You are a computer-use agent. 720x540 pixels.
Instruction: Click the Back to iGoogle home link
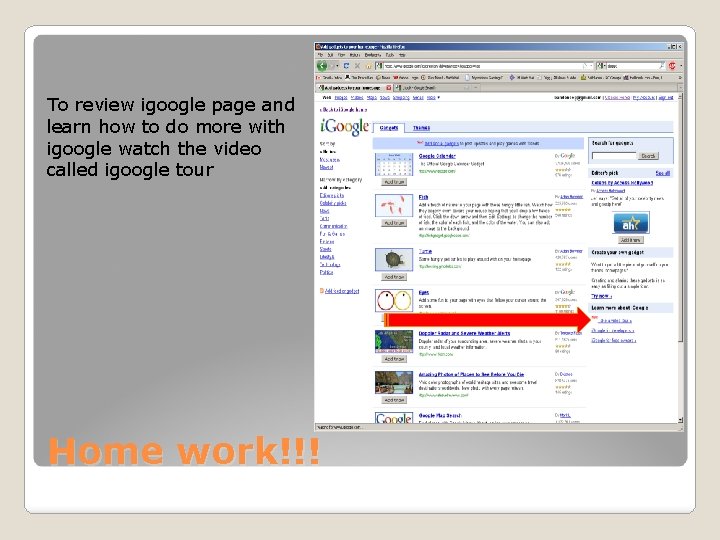point(343,110)
